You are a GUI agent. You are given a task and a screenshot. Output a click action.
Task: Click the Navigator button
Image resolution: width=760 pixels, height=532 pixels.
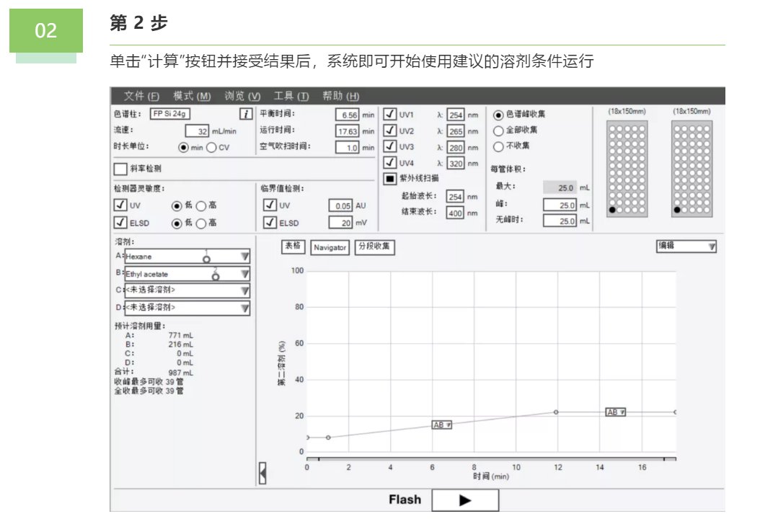(x=330, y=247)
